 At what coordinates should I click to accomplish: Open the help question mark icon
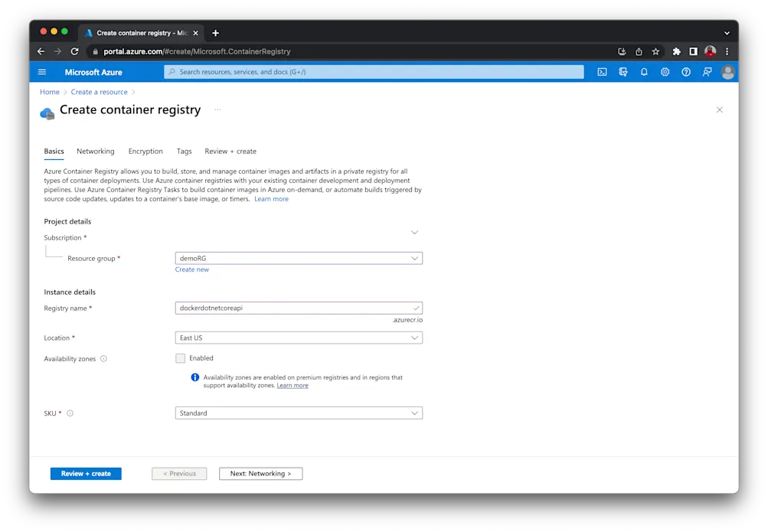[x=686, y=71]
